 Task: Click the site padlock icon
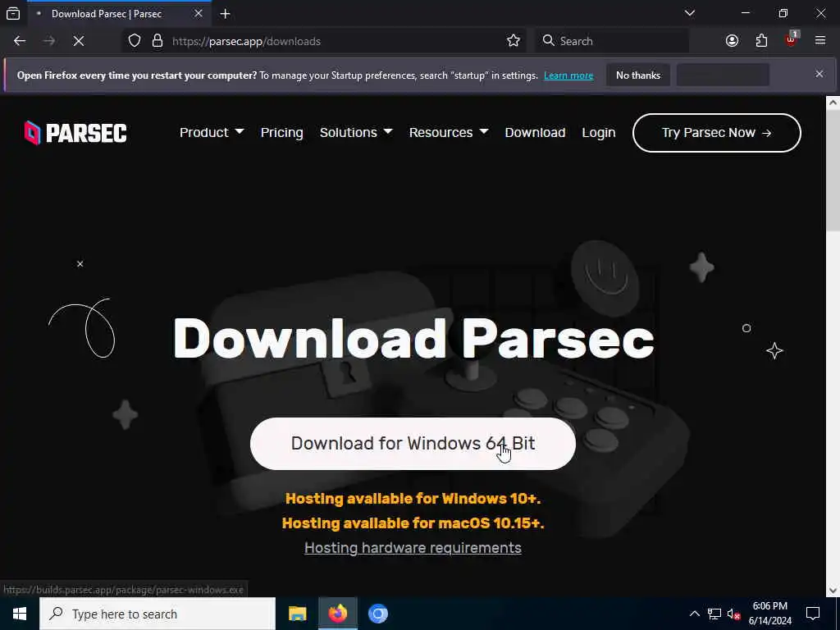click(x=157, y=41)
